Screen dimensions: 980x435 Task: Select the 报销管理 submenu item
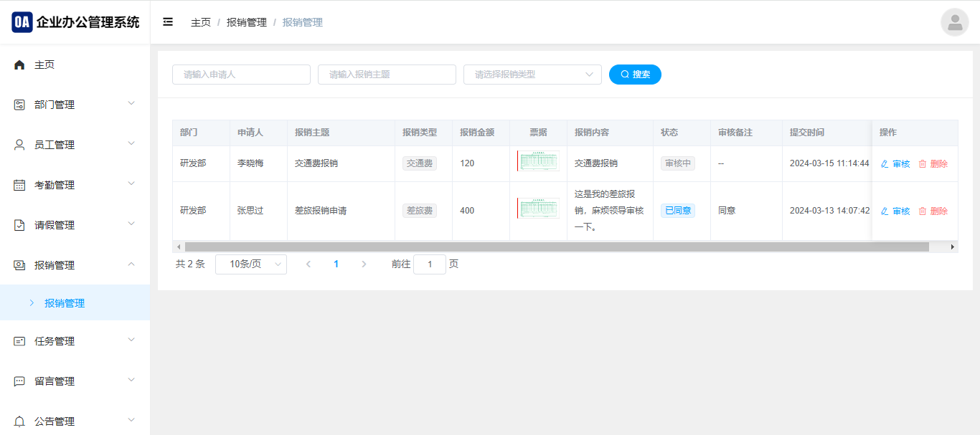pos(65,303)
